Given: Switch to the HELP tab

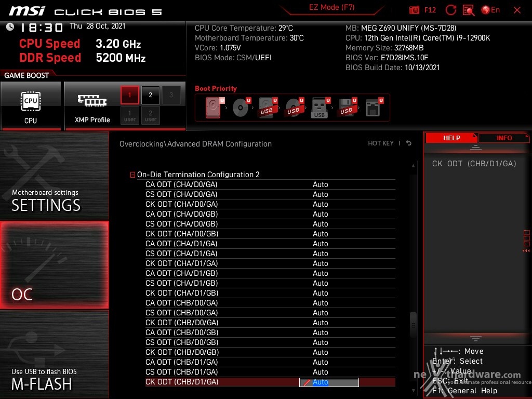Looking at the screenshot, I should (x=451, y=138).
